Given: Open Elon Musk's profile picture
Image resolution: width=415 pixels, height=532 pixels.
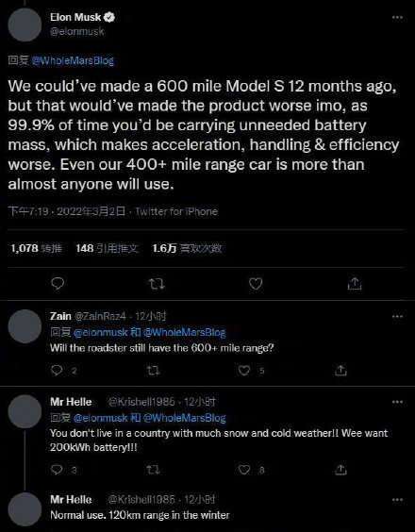Looking at the screenshot, I should (x=25, y=25).
